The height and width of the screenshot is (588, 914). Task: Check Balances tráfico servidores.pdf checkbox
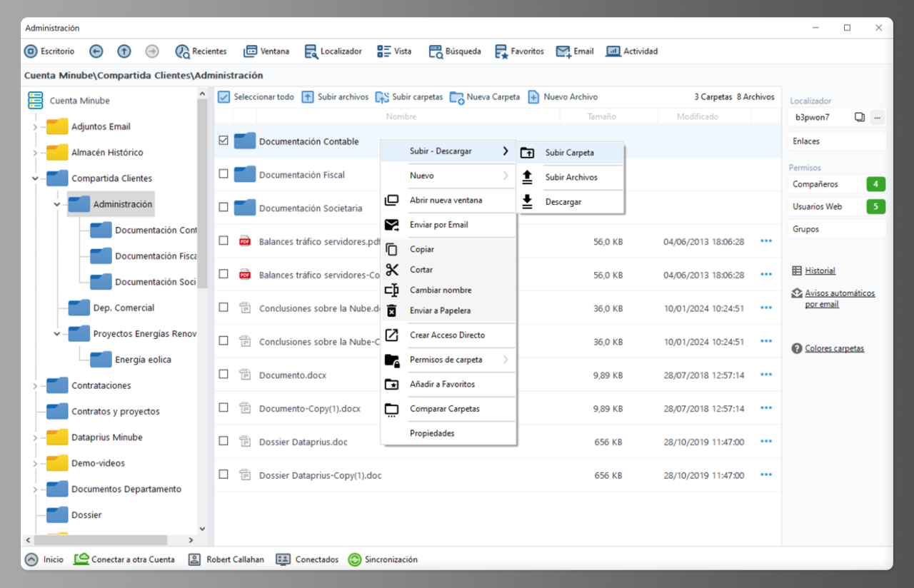click(x=224, y=241)
